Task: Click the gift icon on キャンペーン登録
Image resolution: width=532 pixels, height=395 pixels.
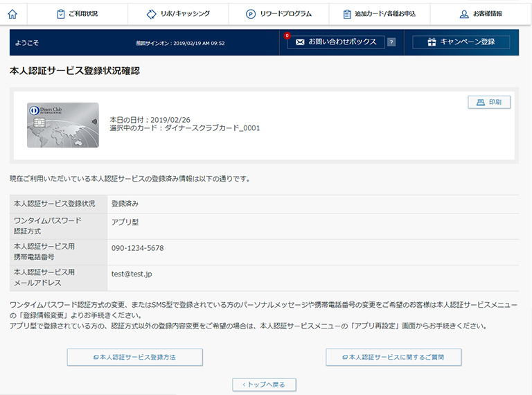Action: tap(432, 42)
